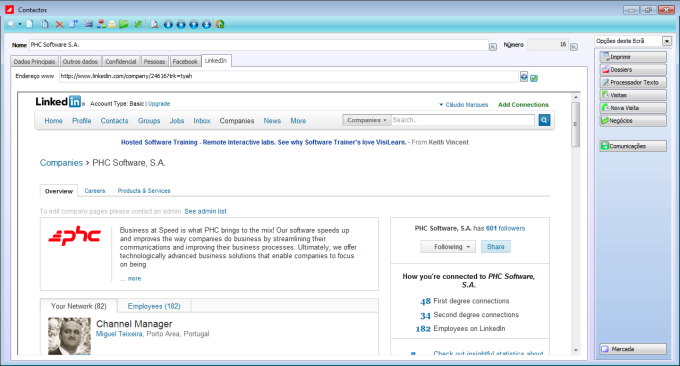Open the Careers tab on company page
680x366 pixels.
click(95, 191)
